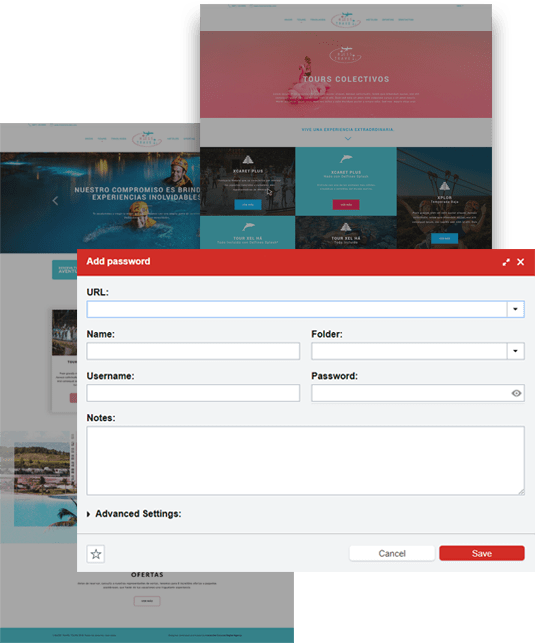Expand the Add password dialog to fullscreen
Screen dimensions: 535x643
pyautogui.click(x=506, y=262)
